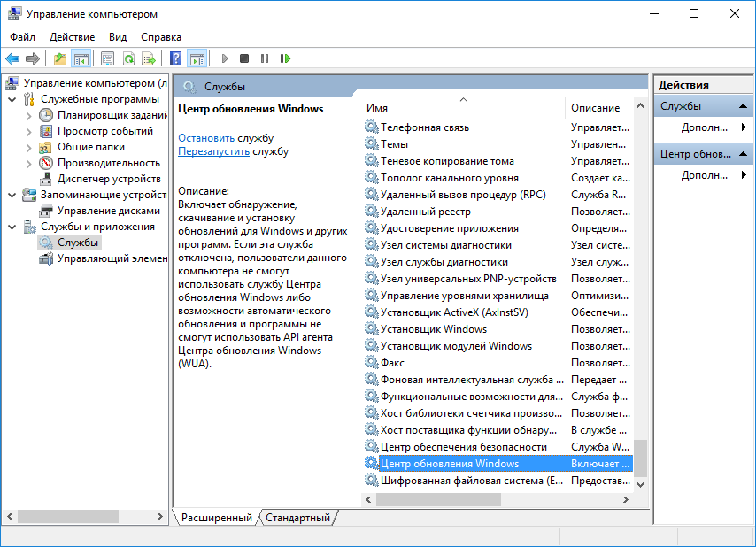Expand the Просмотр событий node
This screenshot has height=547, width=756.
pyautogui.click(x=29, y=132)
